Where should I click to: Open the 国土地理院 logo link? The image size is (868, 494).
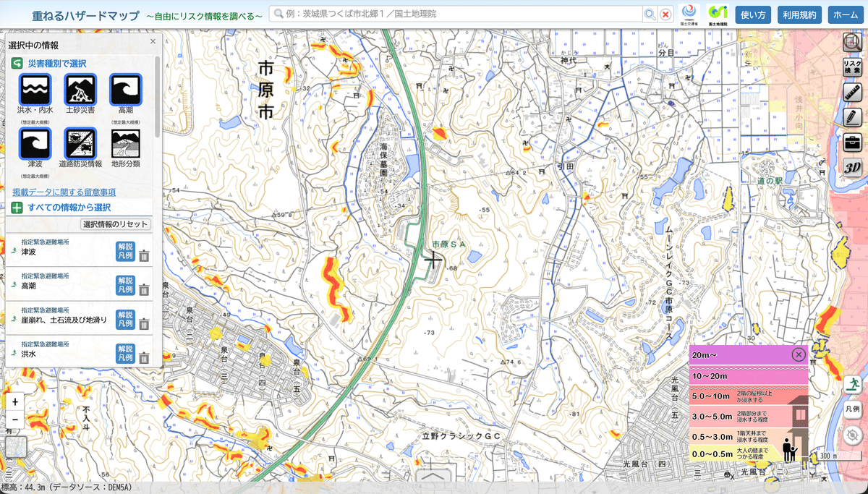(718, 14)
